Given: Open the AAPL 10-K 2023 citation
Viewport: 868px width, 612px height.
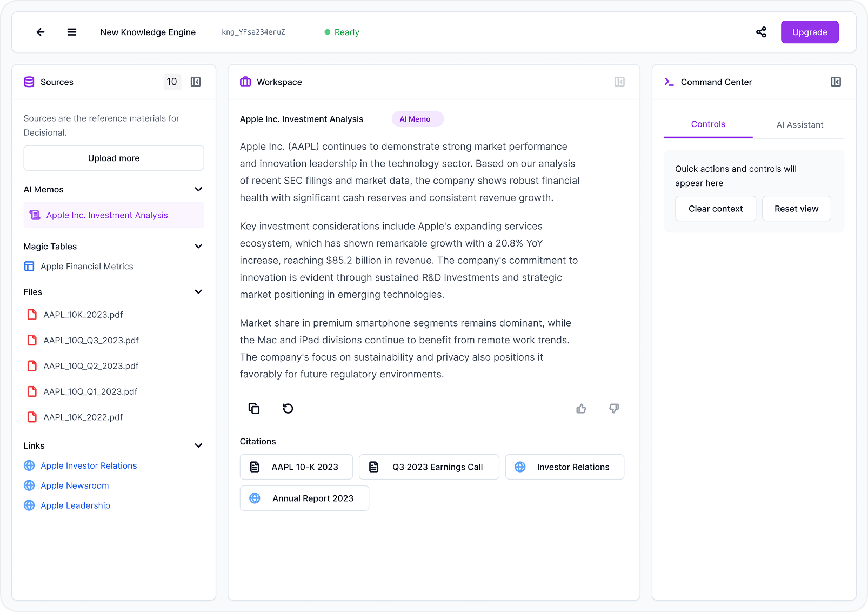Looking at the screenshot, I should coord(296,467).
